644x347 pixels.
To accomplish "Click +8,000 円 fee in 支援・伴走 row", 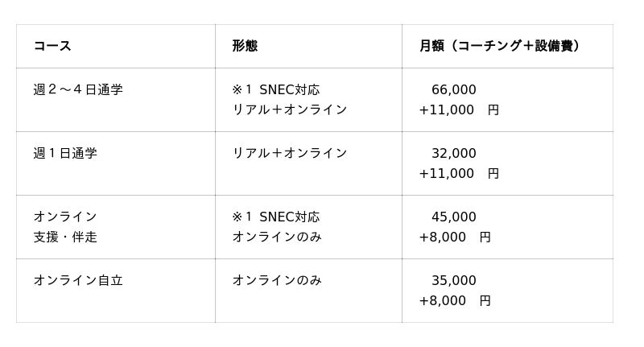I will coord(454,237).
